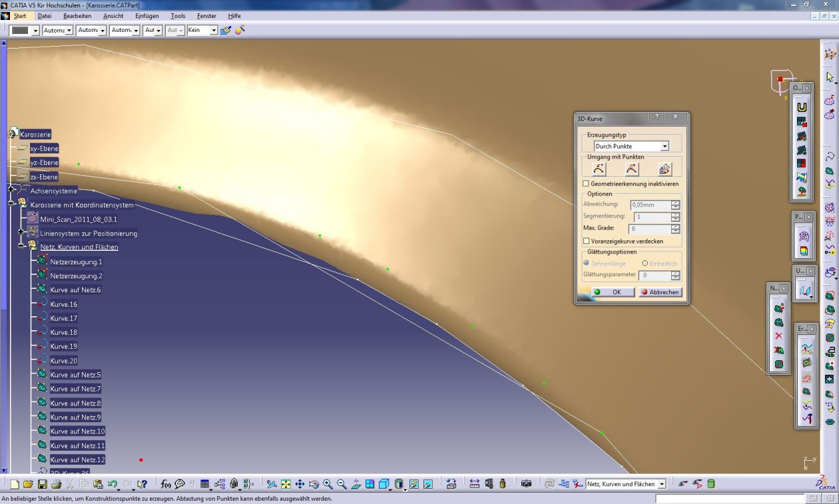Open the color fill dropdown in top toolbar
Screen dimensions: 839x504
click(x=35, y=30)
